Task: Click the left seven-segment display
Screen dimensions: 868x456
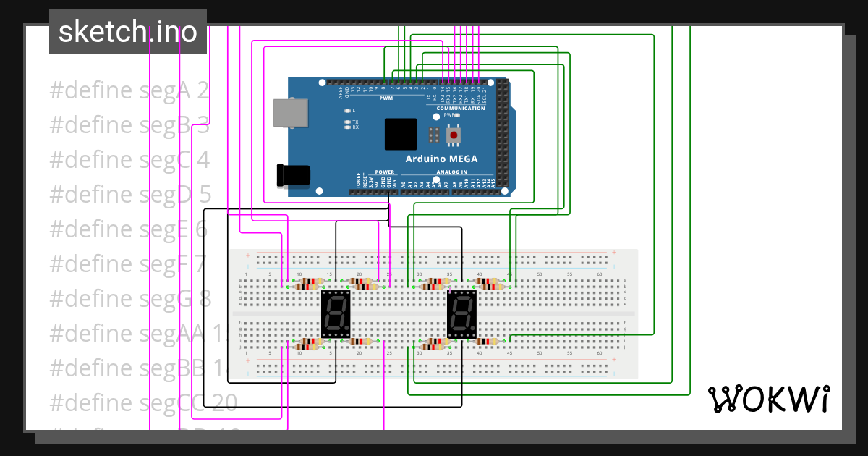Action: click(x=335, y=313)
